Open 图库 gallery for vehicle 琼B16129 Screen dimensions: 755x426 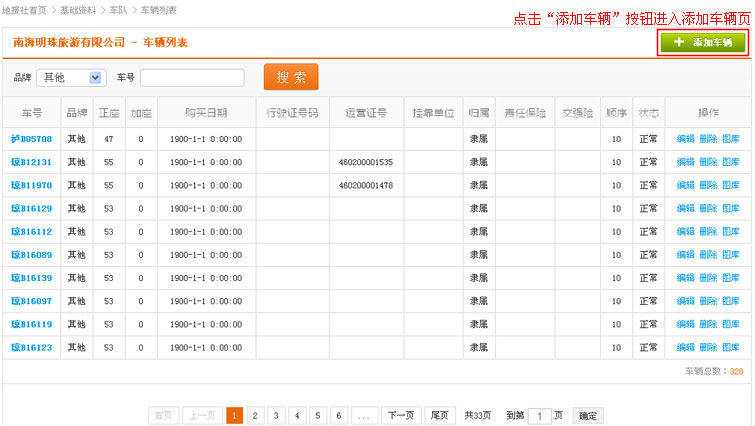coord(731,209)
